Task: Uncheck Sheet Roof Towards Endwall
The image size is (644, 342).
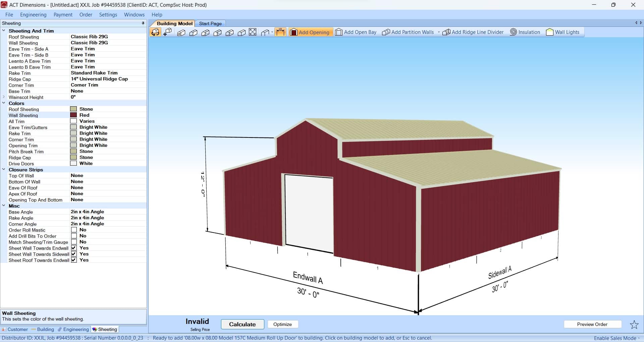Action: tap(74, 260)
